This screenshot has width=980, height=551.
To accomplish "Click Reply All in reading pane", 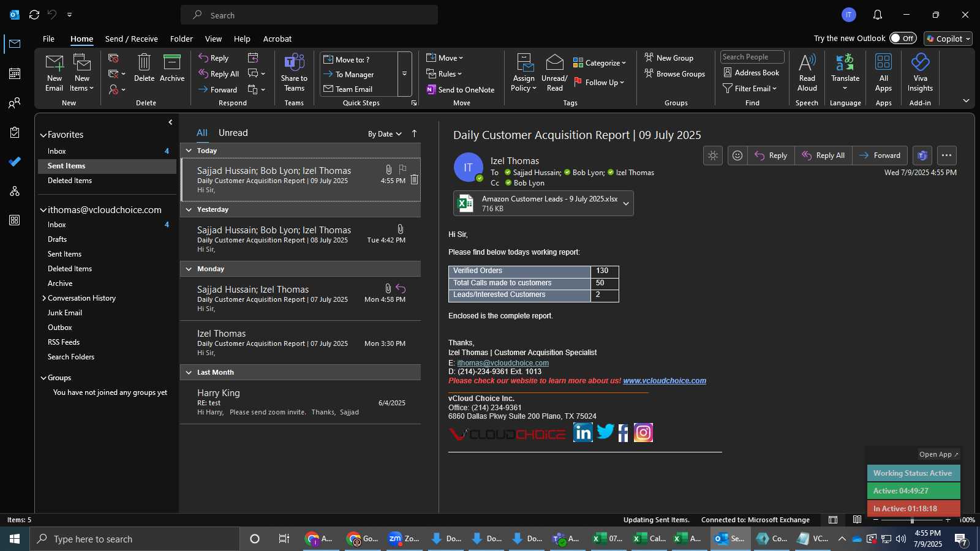I will click(x=823, y=156).
